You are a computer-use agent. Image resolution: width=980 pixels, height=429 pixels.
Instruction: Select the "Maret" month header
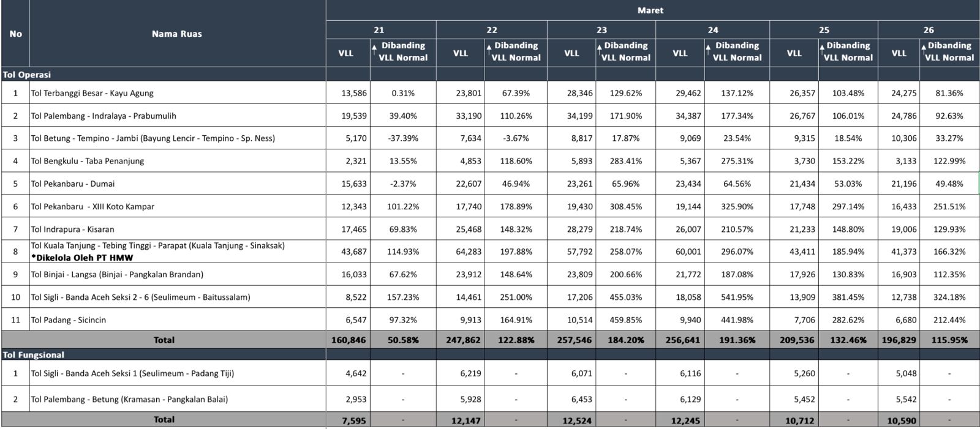(650, 10)
